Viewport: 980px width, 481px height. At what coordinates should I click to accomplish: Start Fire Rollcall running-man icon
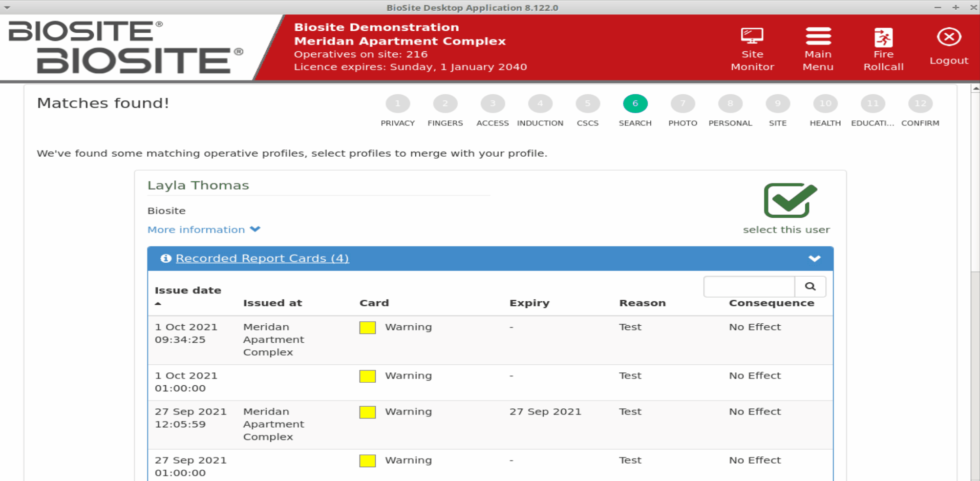click(x=883, y=37)
